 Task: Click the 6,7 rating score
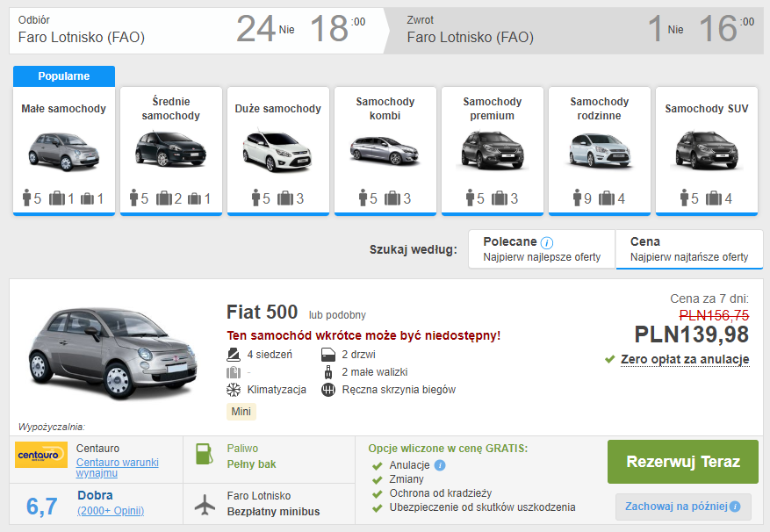[x=42, y=506]
